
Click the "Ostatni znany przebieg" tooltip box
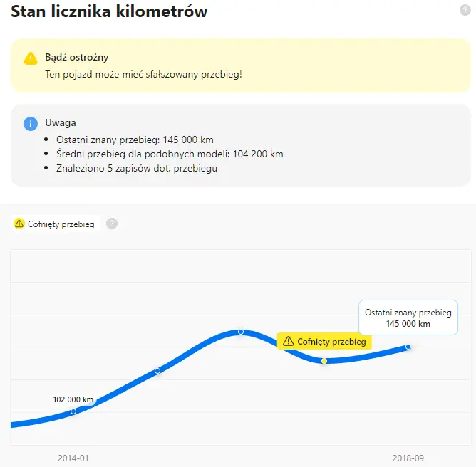[408, 318]
